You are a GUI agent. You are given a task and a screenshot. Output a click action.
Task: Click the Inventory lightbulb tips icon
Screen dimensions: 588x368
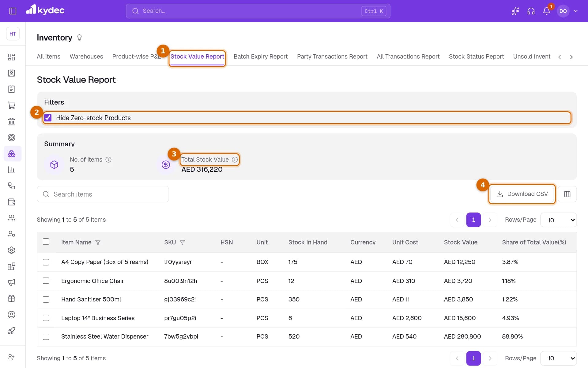point(80,38)
